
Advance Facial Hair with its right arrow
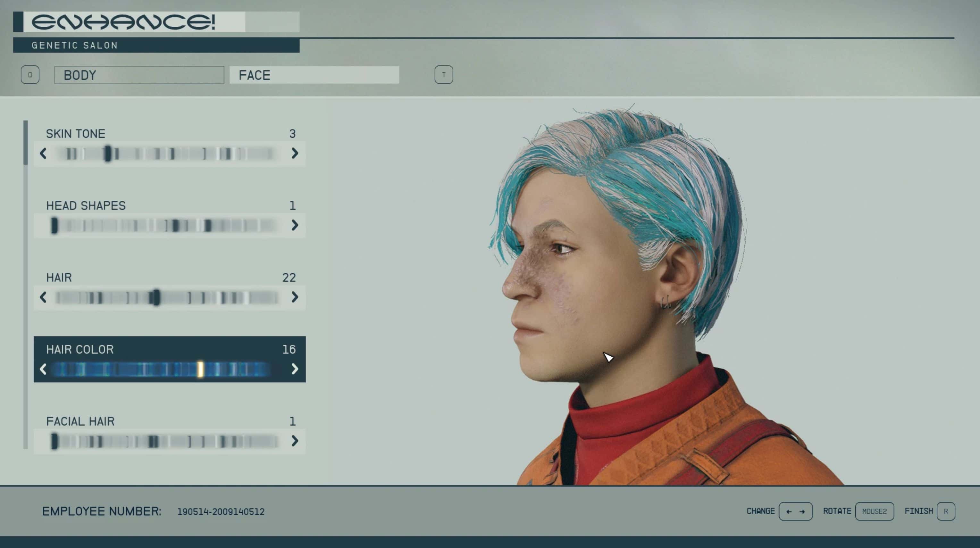coord(295,441)
